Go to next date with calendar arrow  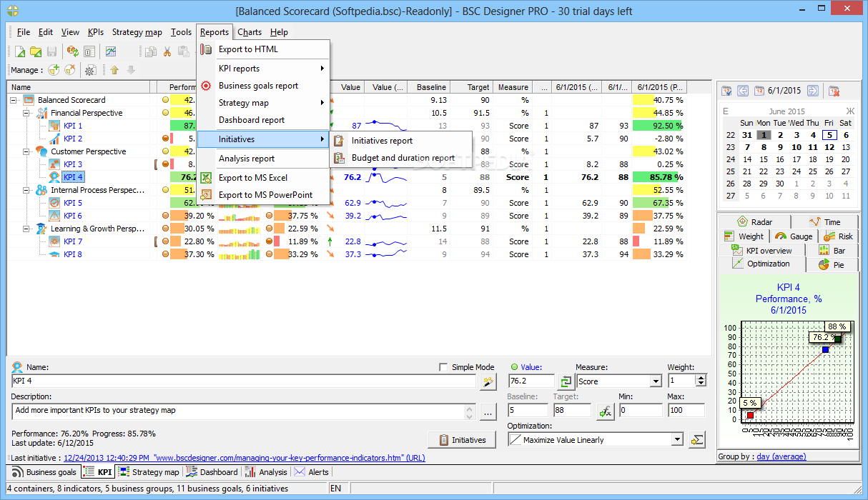pos(812,91)
